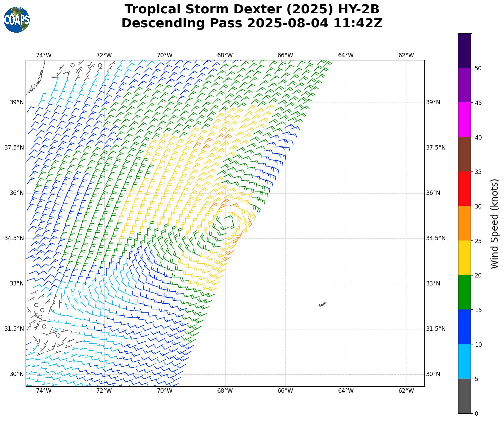
Task: Choose the brown 35-40 knot colorbar band
Action: click(x=464, y=154)
